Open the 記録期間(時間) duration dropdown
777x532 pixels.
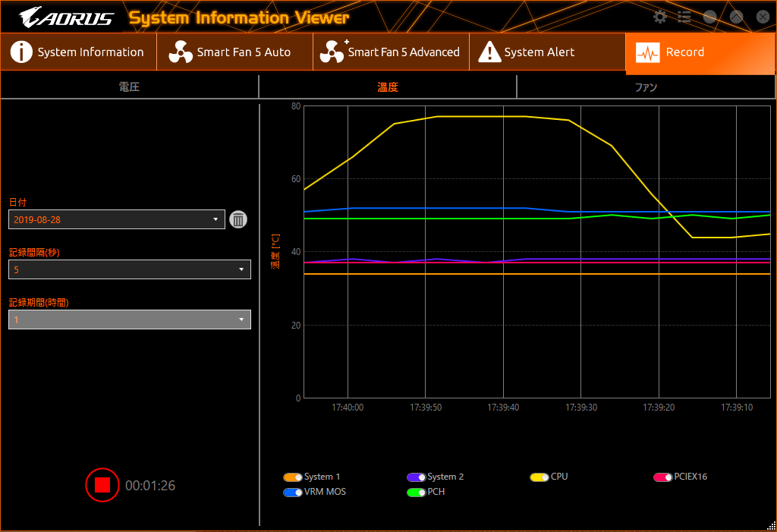pyautogui.click(x=129, y=320)
